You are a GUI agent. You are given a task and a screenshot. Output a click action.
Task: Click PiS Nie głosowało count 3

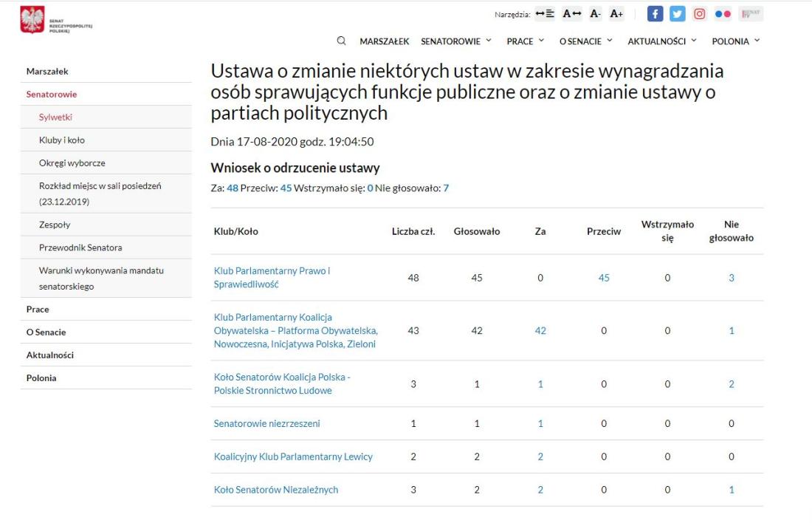pyautogui.click(x=732, y=278)
